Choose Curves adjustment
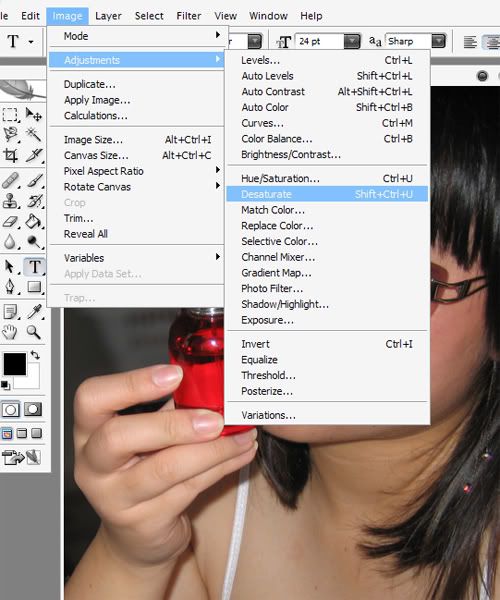Screen dimensions: 500x600 click(327, 123)
